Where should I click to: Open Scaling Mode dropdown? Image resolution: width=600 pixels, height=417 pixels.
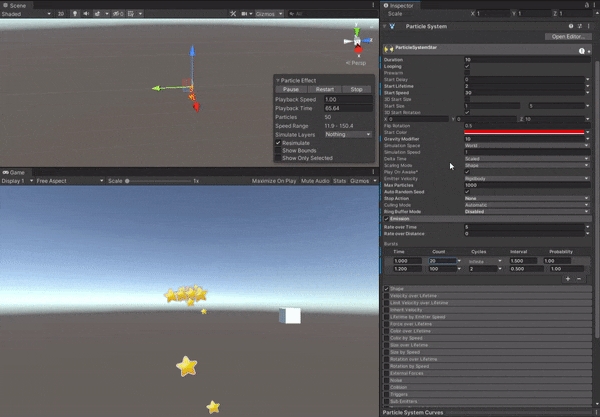click(527, 165)
